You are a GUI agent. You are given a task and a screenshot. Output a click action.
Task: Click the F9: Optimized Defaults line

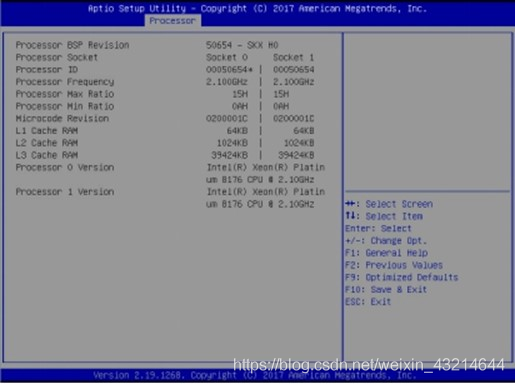click(402, 277)
